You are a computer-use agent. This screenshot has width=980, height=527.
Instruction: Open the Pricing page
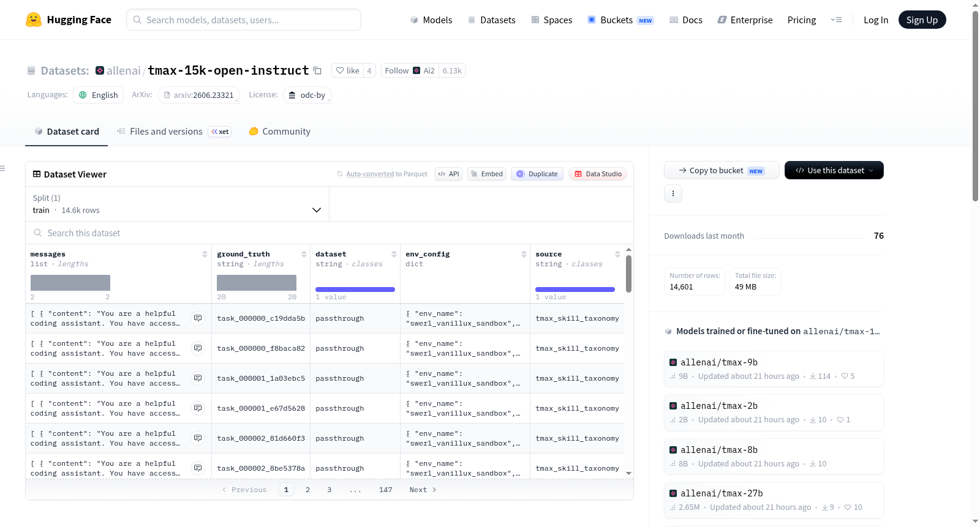point(802,20)
